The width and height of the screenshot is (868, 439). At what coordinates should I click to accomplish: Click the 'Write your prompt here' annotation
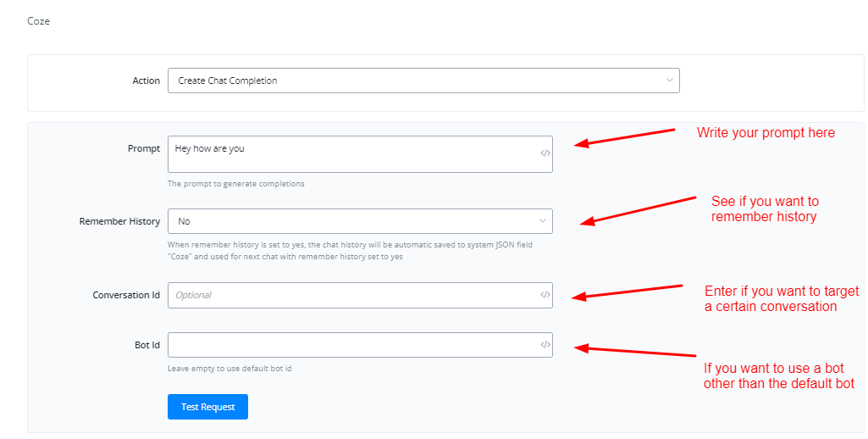[766, 133]
